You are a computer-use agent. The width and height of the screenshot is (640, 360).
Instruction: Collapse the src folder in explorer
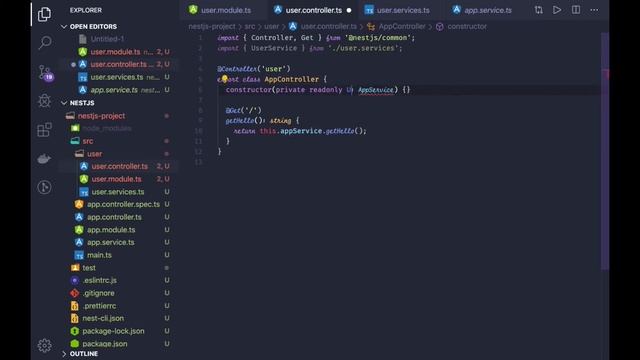coord(87,141)
